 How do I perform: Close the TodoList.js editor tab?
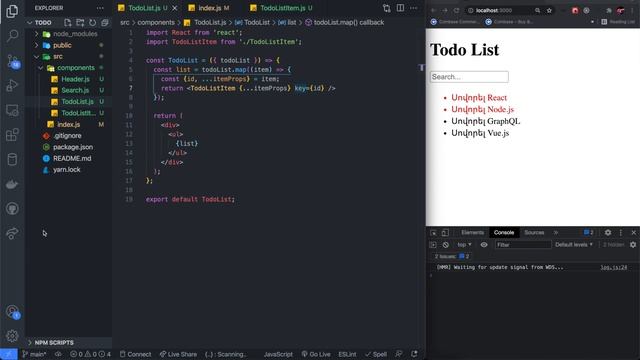(x=175, y=8)
